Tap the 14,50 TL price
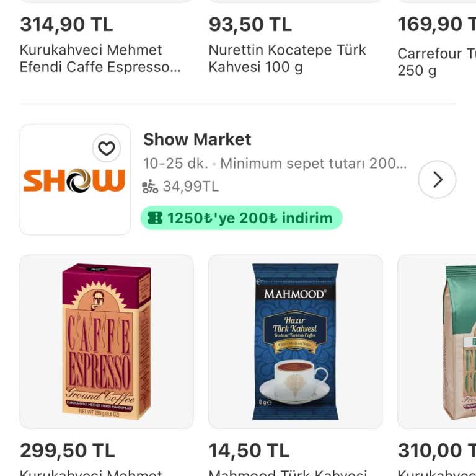Image resolution: width=476 pixels, height=476 pixels. [249, 451]
